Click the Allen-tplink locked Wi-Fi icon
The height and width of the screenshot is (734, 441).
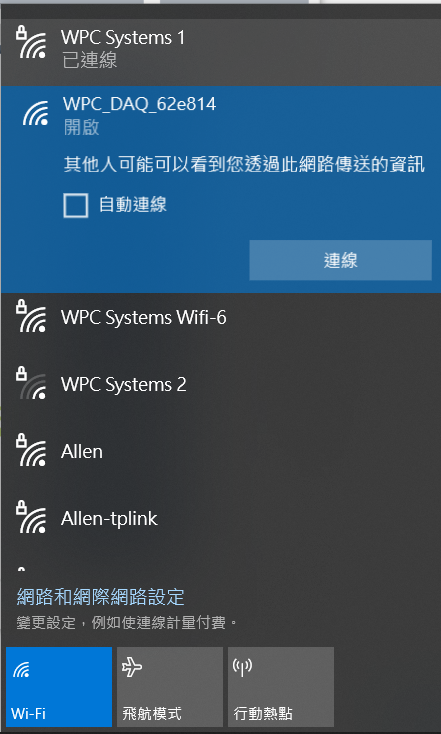point(31,517)
